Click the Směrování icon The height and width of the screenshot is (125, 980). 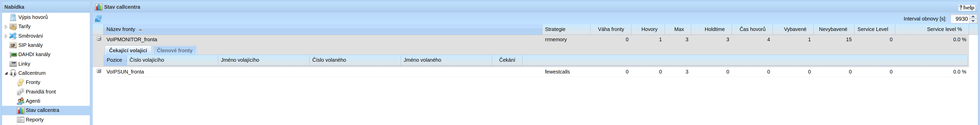click(x=13, y=36)
